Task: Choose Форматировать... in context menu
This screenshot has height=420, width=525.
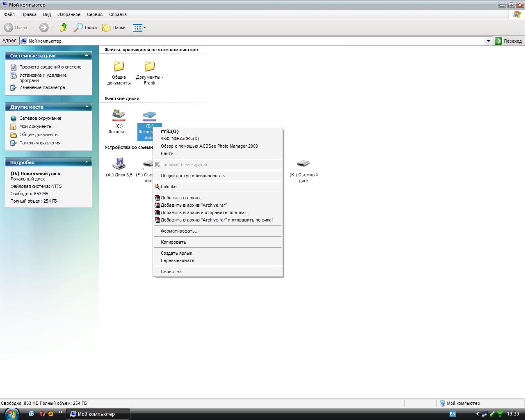Action: click(x=179, y=231)
